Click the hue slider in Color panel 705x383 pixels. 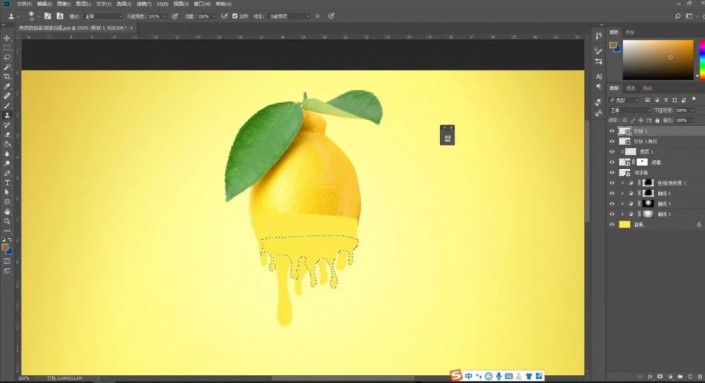[701, 60]
